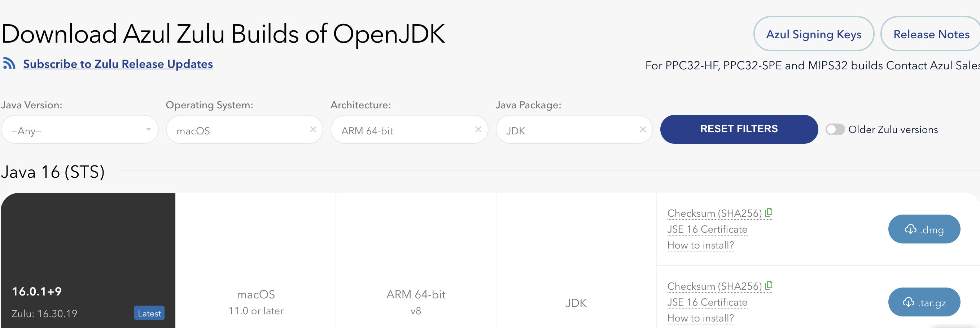Screen dimensions: 980x328
Task: Open JSE 16 Certificate for .tar.gz
Action: 707,302
